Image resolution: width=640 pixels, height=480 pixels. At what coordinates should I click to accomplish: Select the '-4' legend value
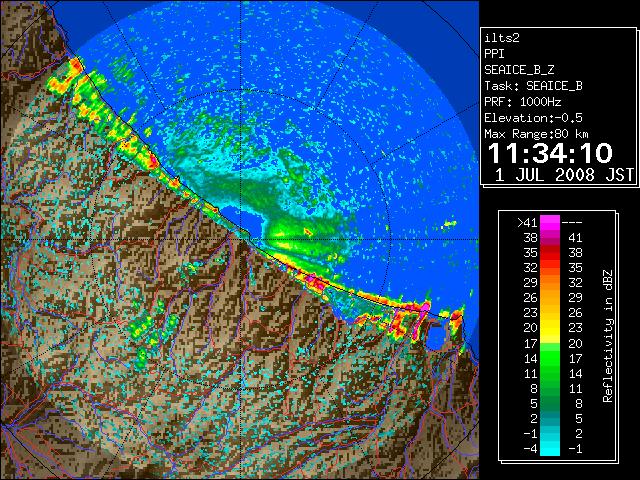[530, 449]
